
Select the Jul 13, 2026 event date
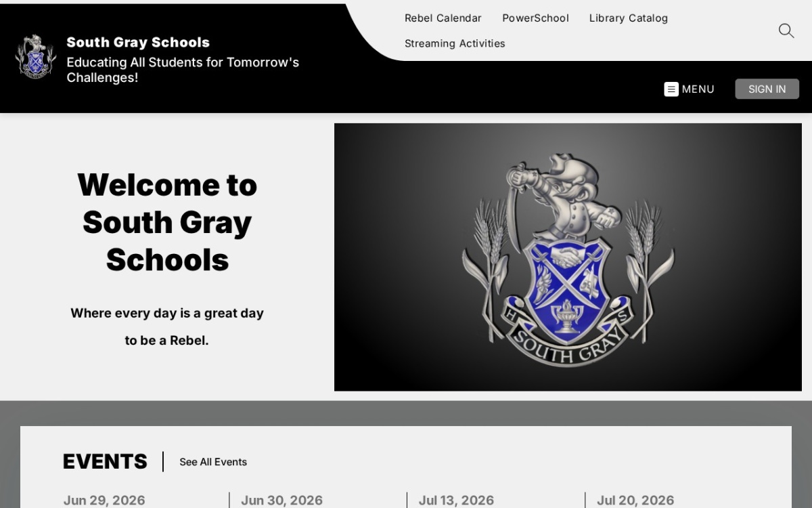456,500
